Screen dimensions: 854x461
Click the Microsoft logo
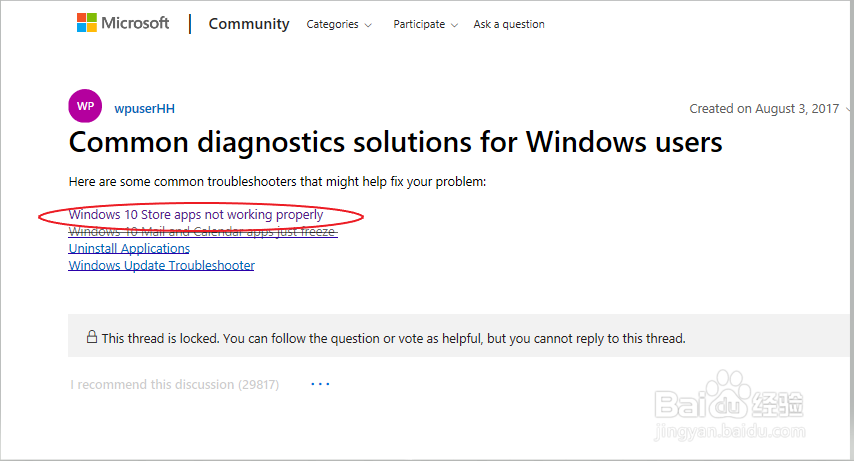pos(123,24)
